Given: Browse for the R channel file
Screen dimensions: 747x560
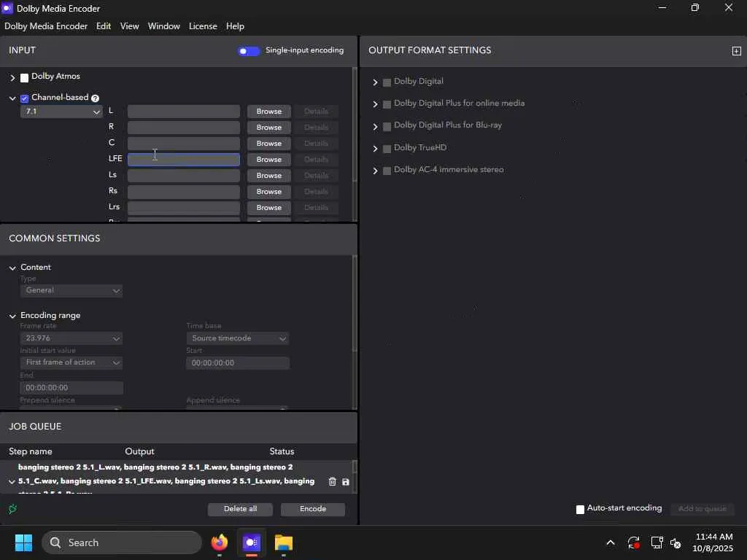Looking at the screenshot, I should [268, 128].
